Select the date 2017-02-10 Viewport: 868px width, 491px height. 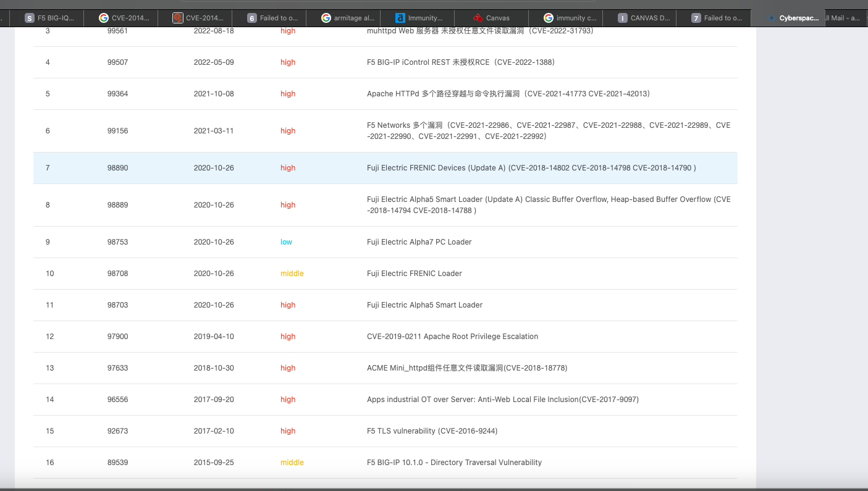pos(214,431)
